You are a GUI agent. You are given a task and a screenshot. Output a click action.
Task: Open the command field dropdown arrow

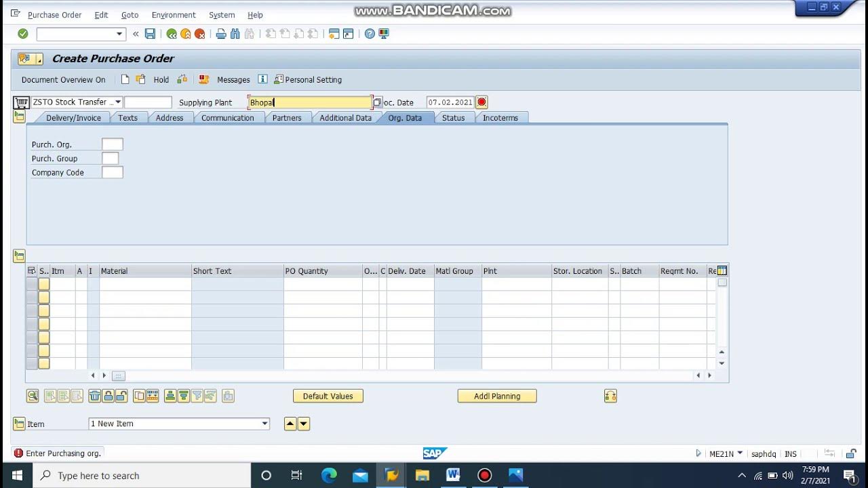tap(119, 34)
